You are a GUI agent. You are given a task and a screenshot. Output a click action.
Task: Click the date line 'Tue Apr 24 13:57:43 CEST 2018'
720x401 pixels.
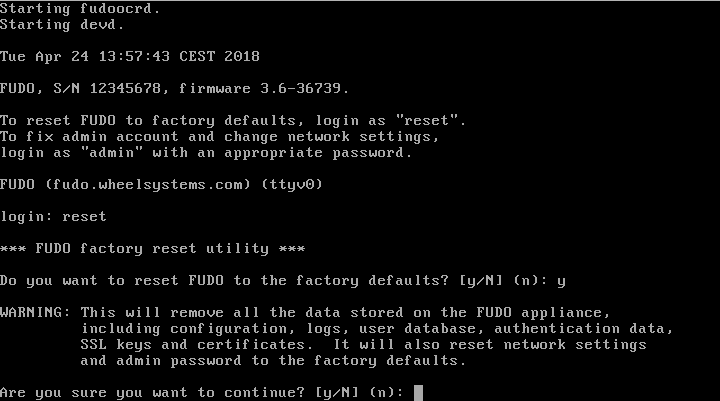point(130,56)
